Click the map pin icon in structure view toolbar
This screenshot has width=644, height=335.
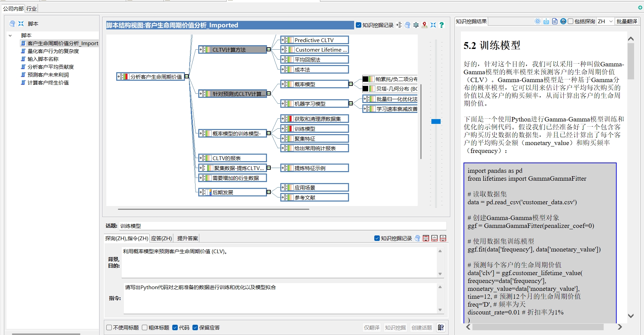[425, 25]
